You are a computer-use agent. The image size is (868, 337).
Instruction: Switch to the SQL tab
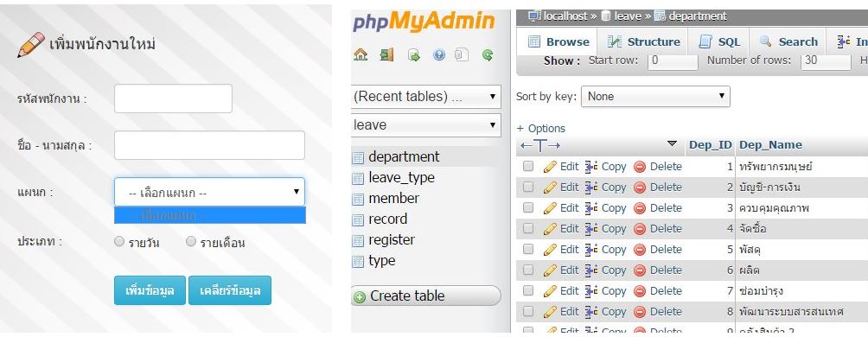tap(719, 41)
